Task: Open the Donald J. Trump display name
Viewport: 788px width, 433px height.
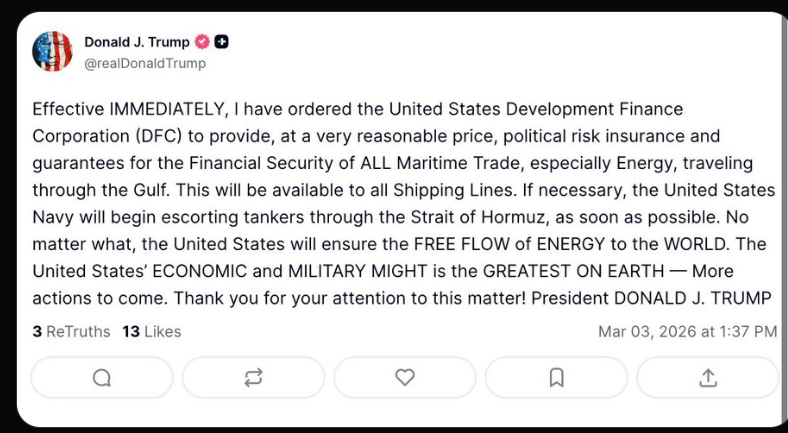Action: tap(136, 42)
